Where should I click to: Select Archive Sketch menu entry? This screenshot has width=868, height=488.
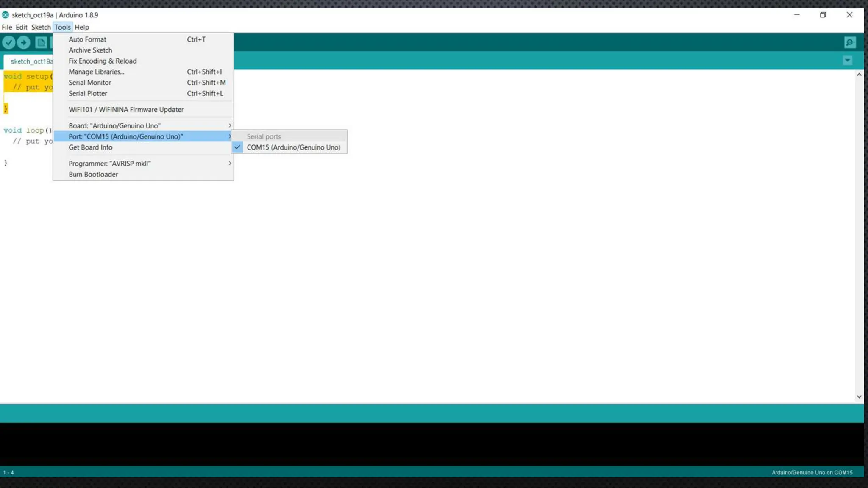click(143, 50)
